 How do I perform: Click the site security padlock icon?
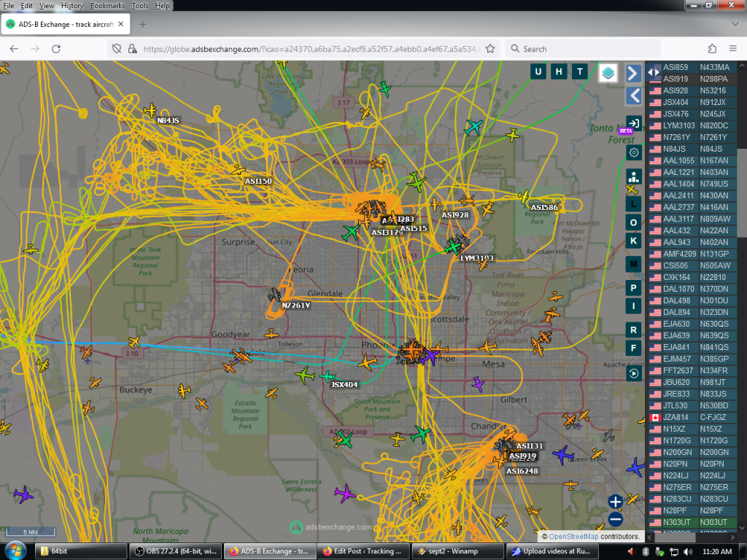(133, 49)
